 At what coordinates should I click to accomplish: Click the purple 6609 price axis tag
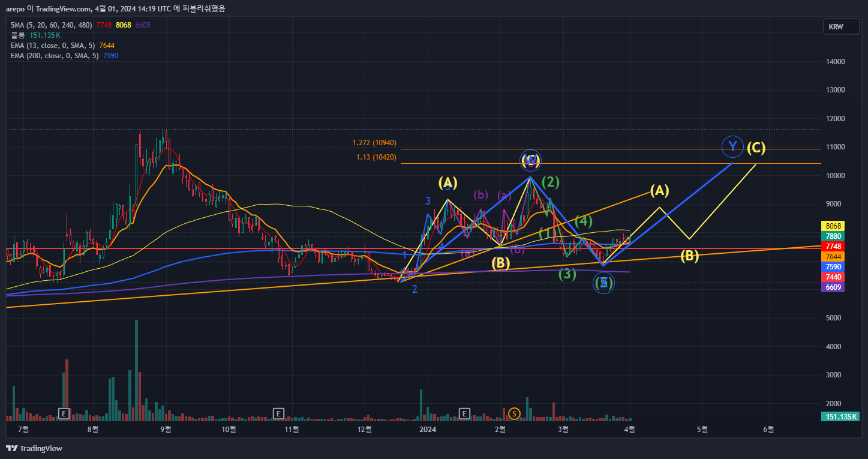[x=833, y=287]
